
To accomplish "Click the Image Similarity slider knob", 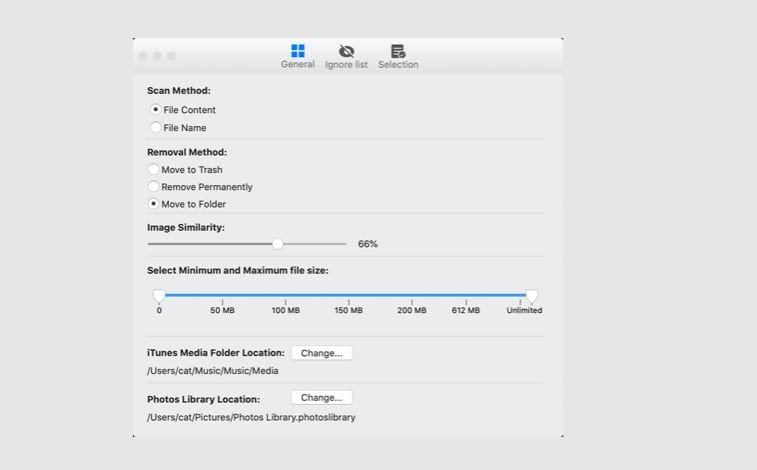I will [x=277, y=244].
